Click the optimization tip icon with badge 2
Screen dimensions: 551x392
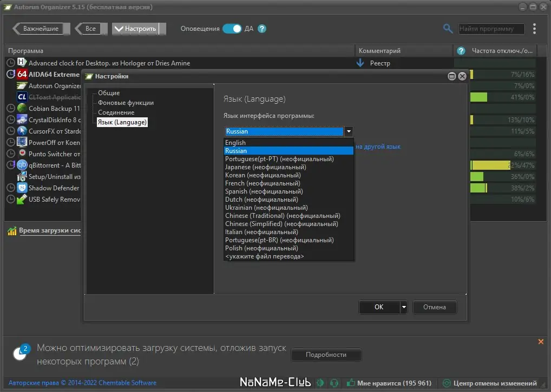[21, 353]
